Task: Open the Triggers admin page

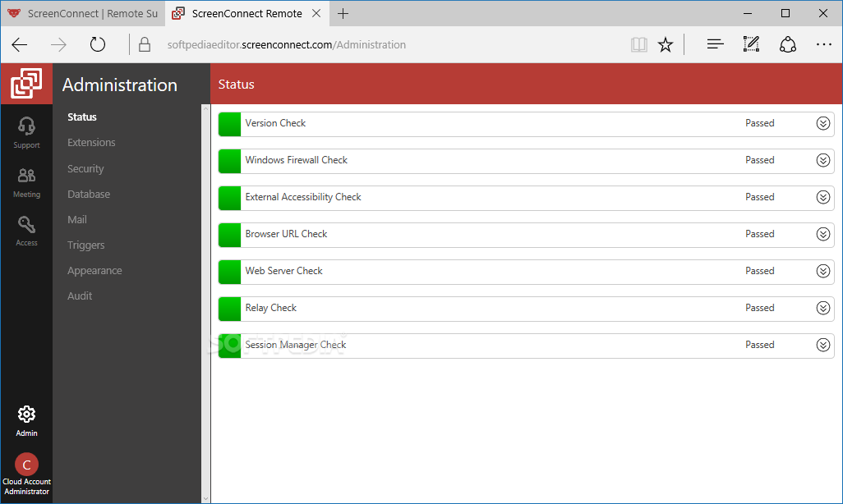Action: [86, 245]
